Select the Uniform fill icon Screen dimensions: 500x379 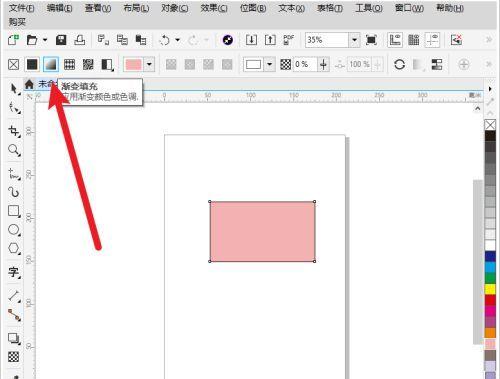pyautogui.click(x=32, y=64)
